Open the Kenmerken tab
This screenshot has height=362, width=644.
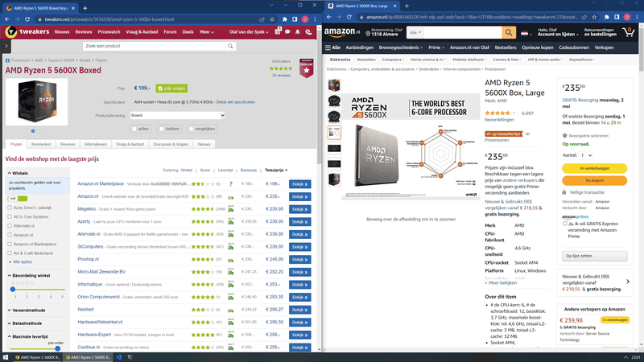coord(41,144)
